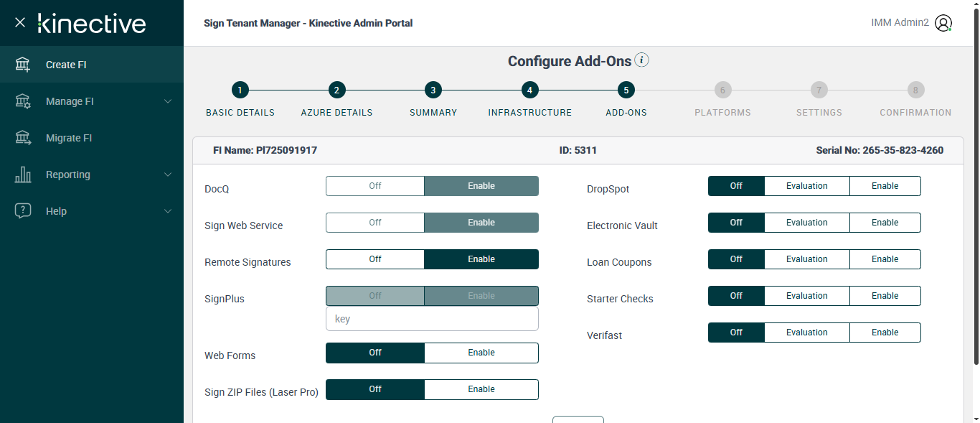Click the SUMMARY step label

point(433,113)
